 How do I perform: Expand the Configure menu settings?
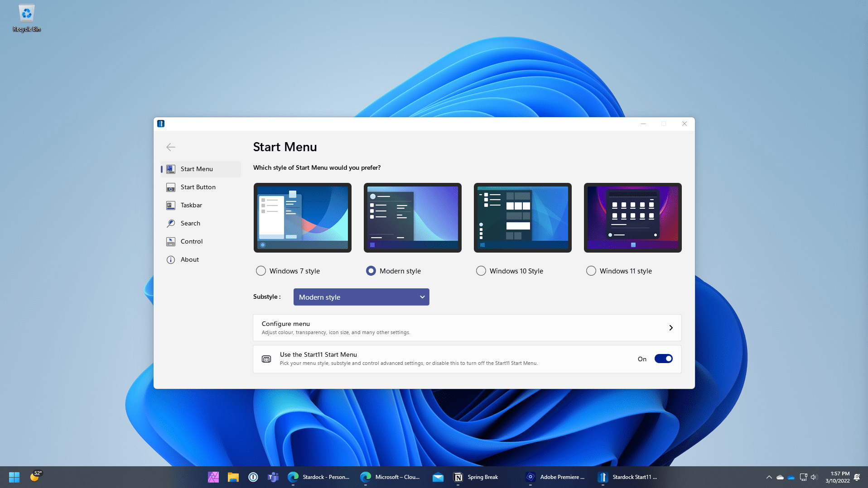coord(467,327)
